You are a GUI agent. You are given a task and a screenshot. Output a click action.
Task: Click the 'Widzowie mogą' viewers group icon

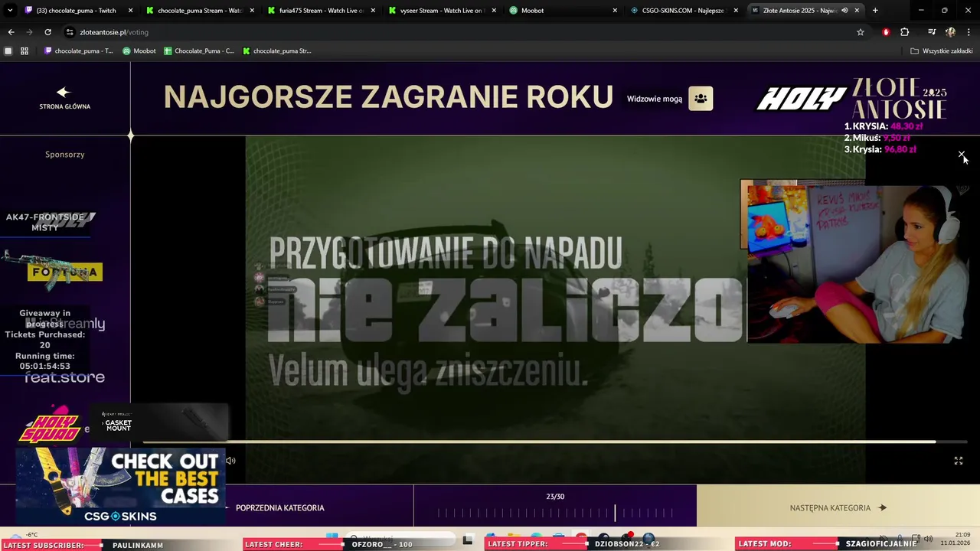coord(701,99)
